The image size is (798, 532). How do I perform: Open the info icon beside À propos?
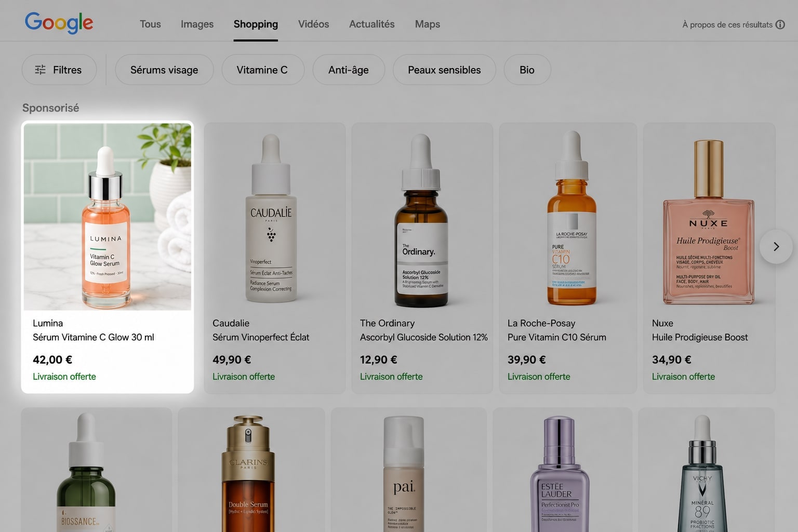pyautogui.click(x=780, y=24)
